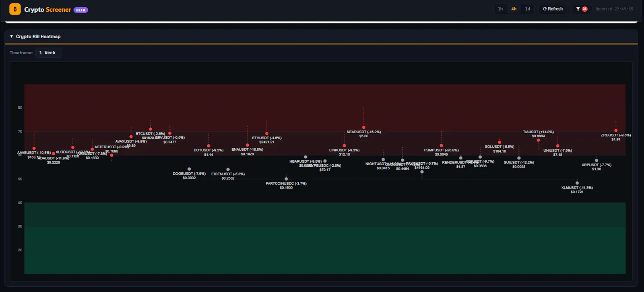Select the XLMUSDT data point dot

[577, 183]
